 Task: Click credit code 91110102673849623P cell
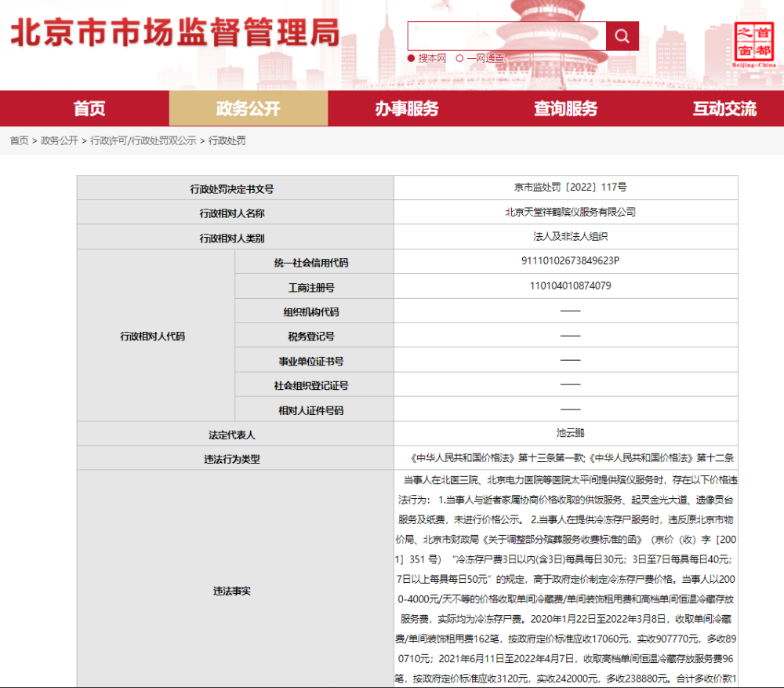click(x=565, y=261)
